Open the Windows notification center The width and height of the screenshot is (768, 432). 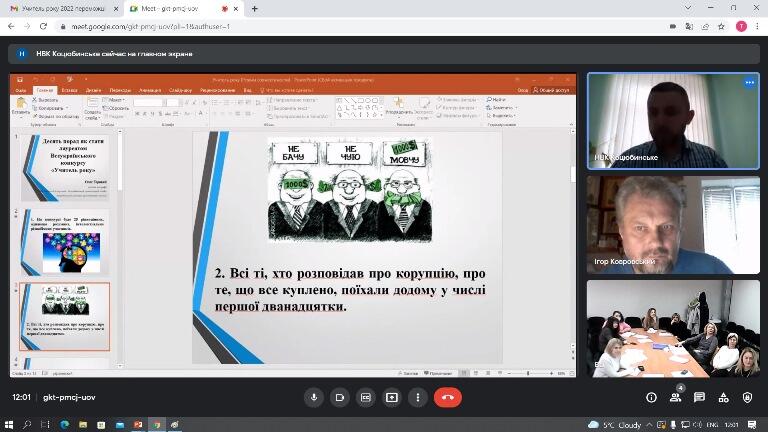[x=752, y=425]
